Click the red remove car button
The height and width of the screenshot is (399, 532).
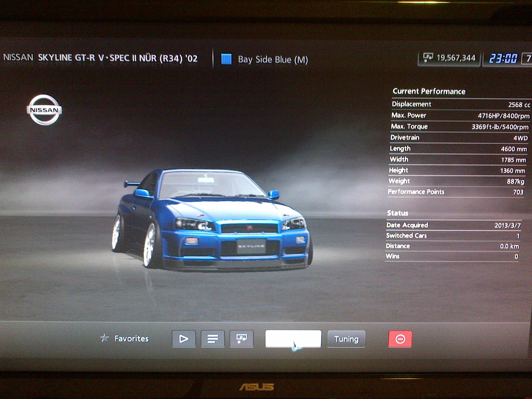pos(400,339)
